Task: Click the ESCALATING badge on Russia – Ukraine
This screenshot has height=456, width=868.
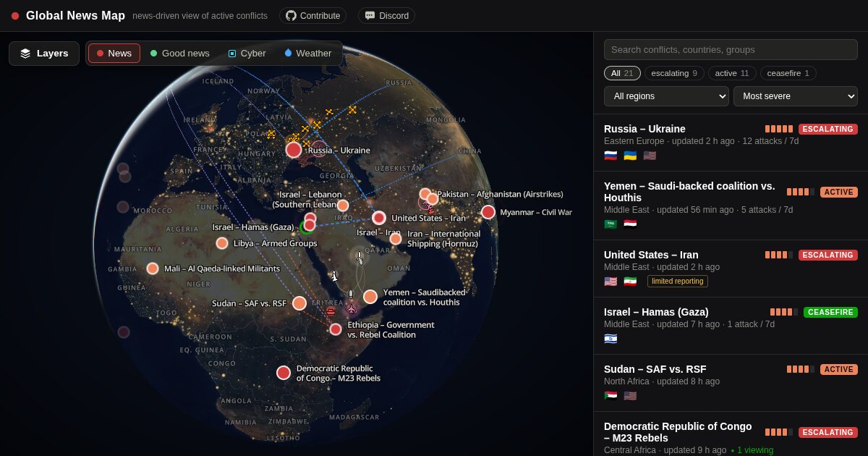Action: click(828, 129)
